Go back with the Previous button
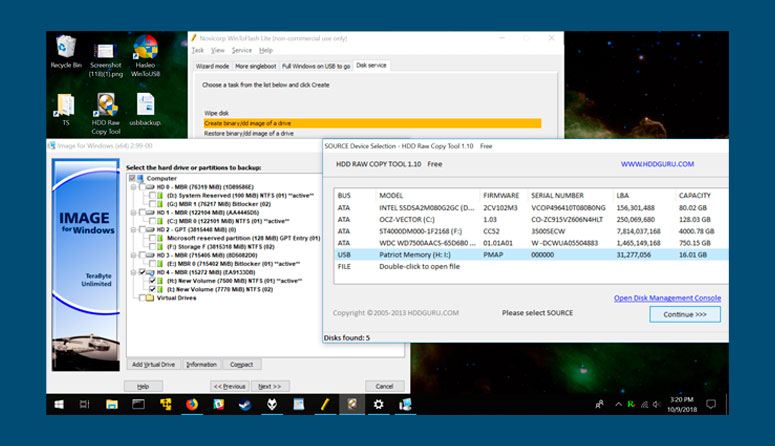This screenshot has width=775, height=446. [229, 386]
